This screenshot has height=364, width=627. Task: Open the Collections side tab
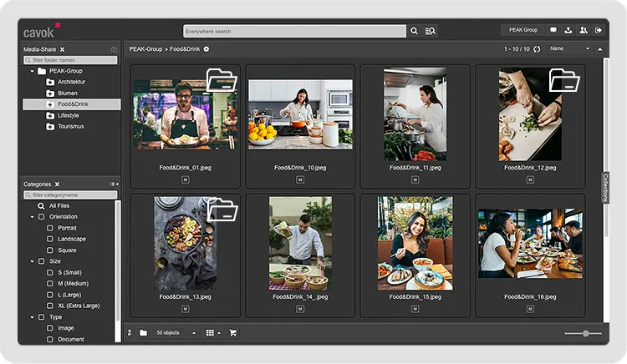(x=605, y=188)
